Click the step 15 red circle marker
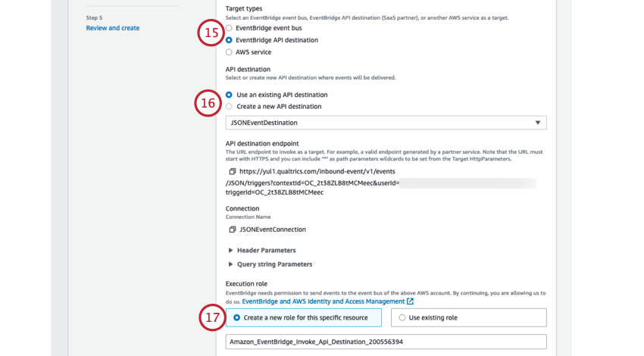The image size is (644, 356). tap(210, 34)
